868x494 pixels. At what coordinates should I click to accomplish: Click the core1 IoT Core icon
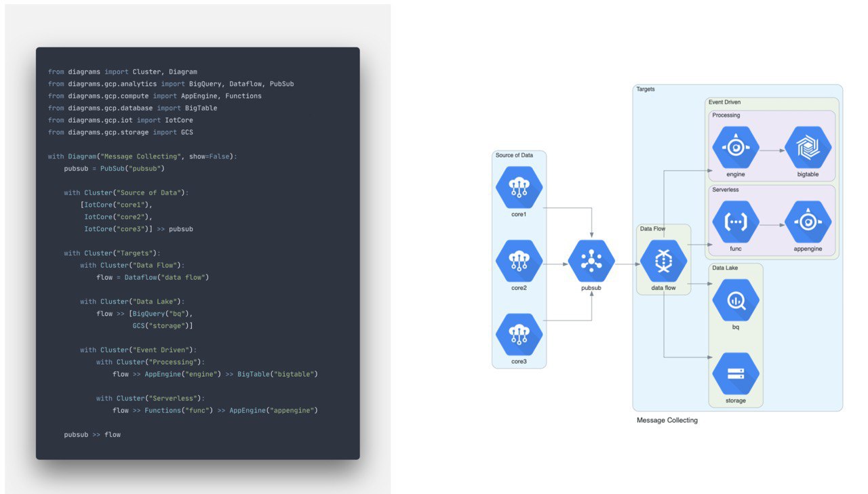pos(519,187)
